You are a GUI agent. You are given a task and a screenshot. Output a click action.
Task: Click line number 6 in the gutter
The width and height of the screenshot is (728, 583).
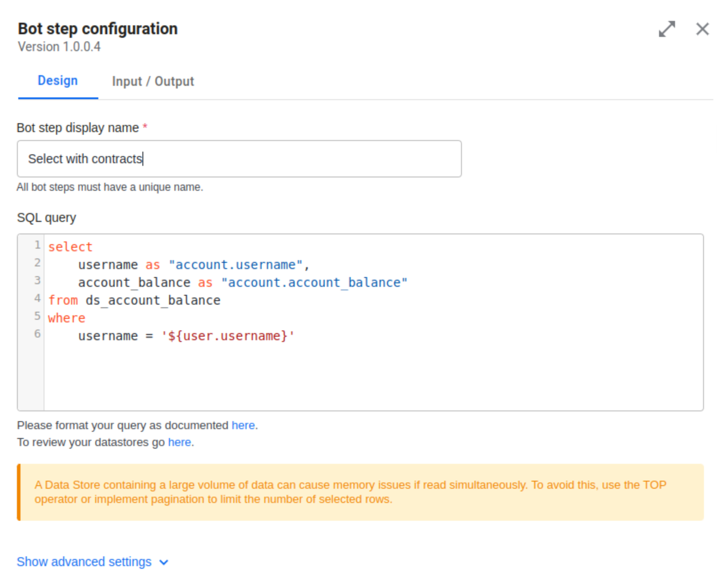coord(37,334)
